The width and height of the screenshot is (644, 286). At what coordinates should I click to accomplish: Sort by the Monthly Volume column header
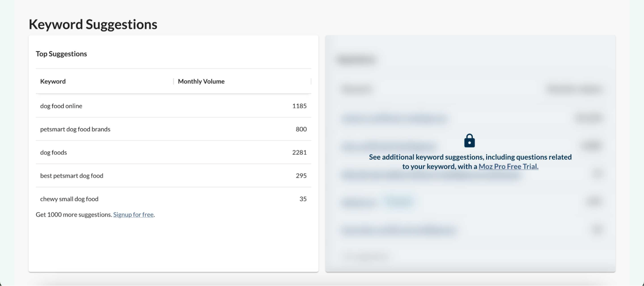[201, 81]
